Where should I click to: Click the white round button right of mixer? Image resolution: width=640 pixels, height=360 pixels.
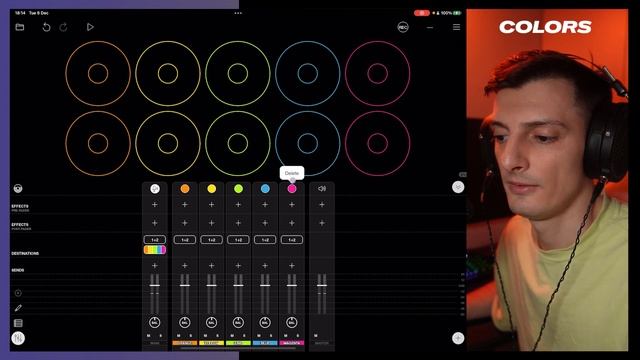pyautogui.click(x=458, y=187)
